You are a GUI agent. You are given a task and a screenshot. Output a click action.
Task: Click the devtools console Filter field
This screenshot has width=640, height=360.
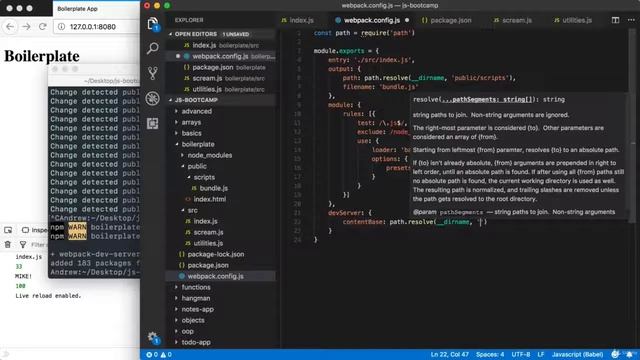39,244
